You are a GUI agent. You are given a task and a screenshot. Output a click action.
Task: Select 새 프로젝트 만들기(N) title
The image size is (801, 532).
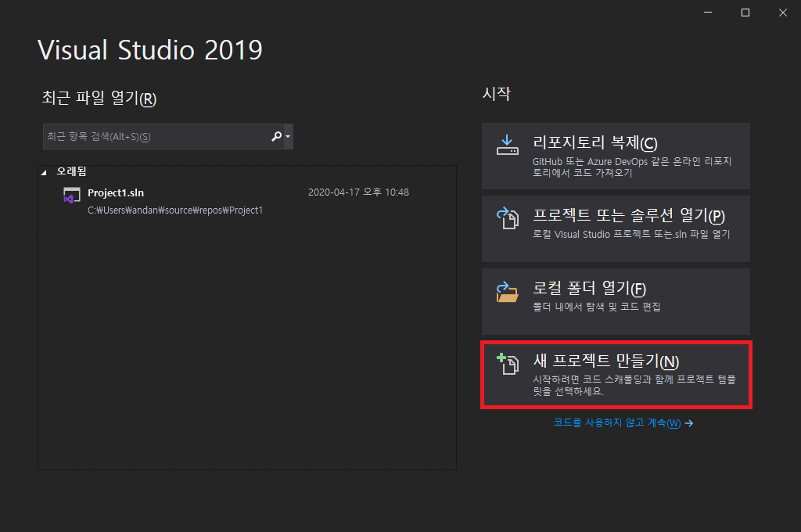click(606, 361)
